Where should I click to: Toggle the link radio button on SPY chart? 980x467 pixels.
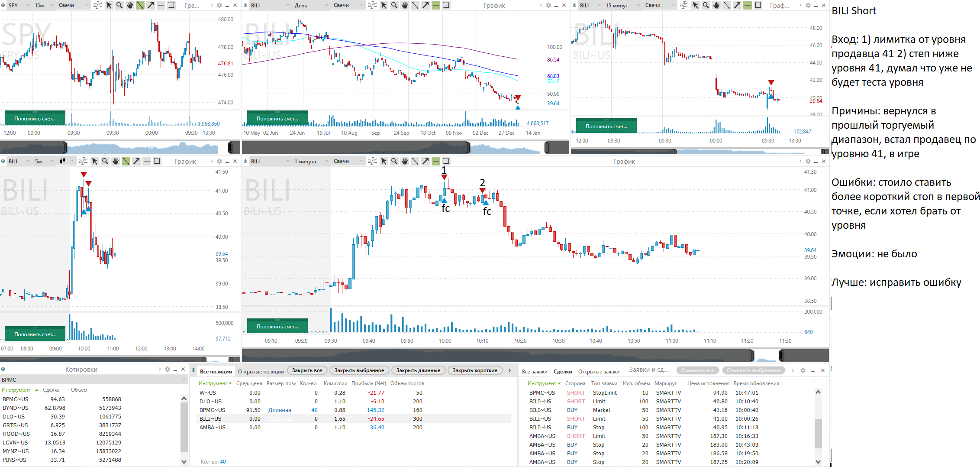3,5
